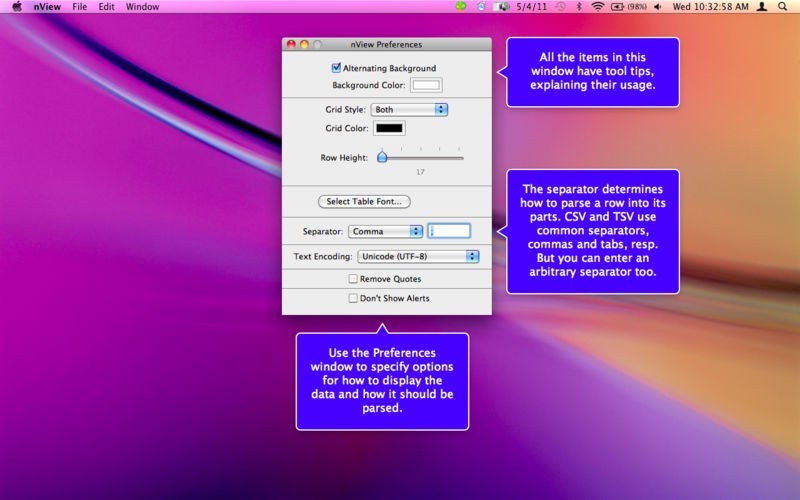Open the Text Encoding dropdown
Screen dimensions: 800x500
tap(418, 256)
